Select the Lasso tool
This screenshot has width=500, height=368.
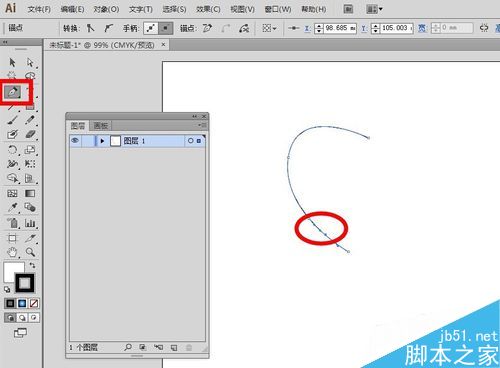30,75
